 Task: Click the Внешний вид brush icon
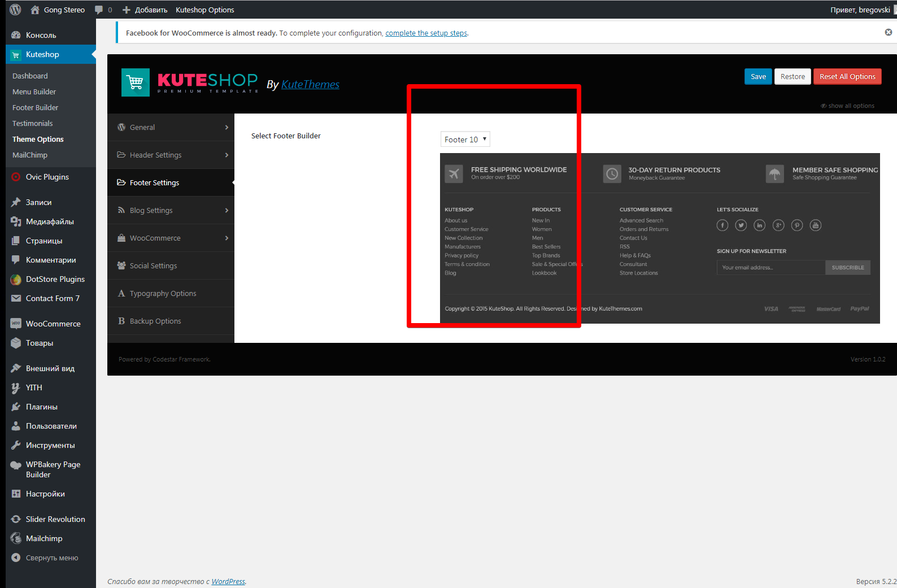pyautogui.click(x=16, y=368)
